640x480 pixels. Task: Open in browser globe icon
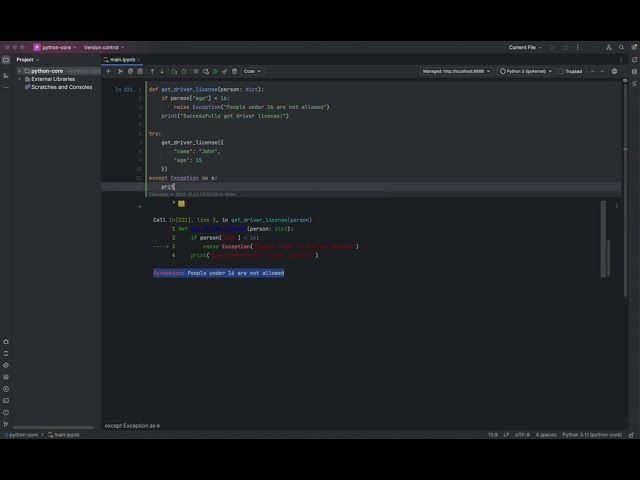(x=614, y=71)
